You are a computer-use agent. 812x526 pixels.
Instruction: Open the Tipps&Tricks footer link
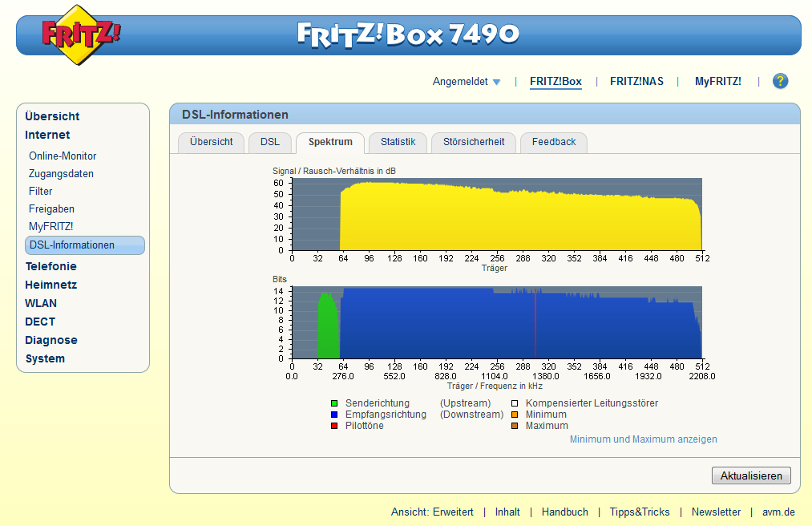coord(639,512)
